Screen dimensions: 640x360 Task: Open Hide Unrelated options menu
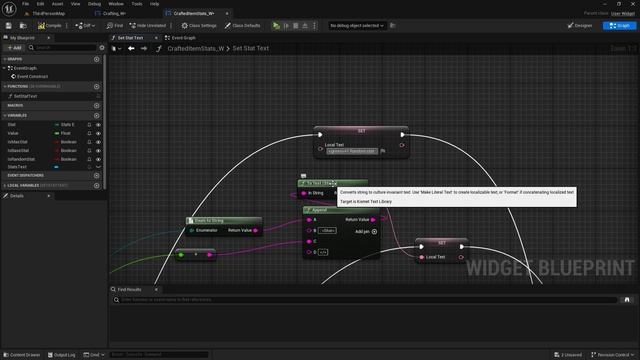pyautogui.click(x=171, y=26)
